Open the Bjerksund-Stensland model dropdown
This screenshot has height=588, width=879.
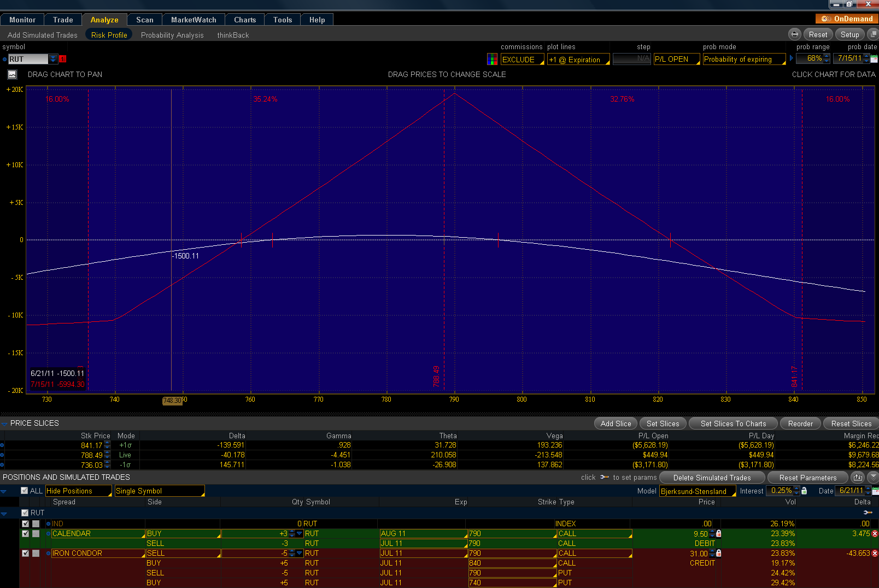pyautogui.click(x=698, y=491)
